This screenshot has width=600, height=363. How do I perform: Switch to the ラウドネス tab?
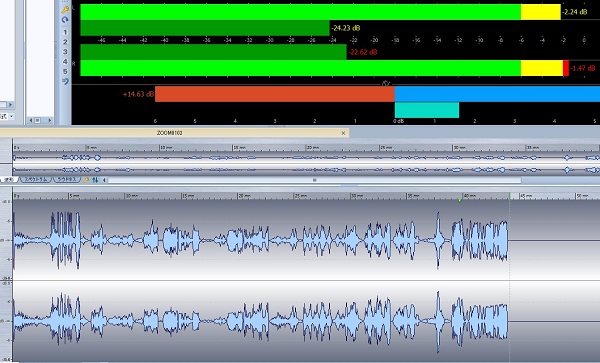(x=67, y=179)
